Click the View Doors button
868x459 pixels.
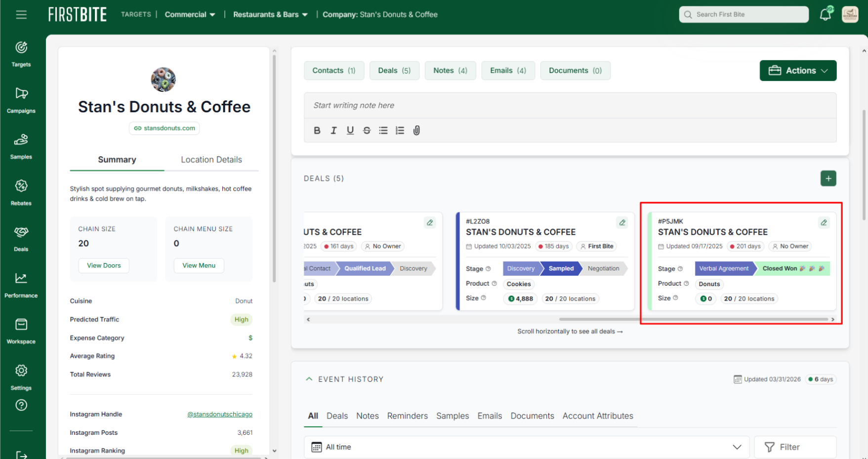click(104, 265)
